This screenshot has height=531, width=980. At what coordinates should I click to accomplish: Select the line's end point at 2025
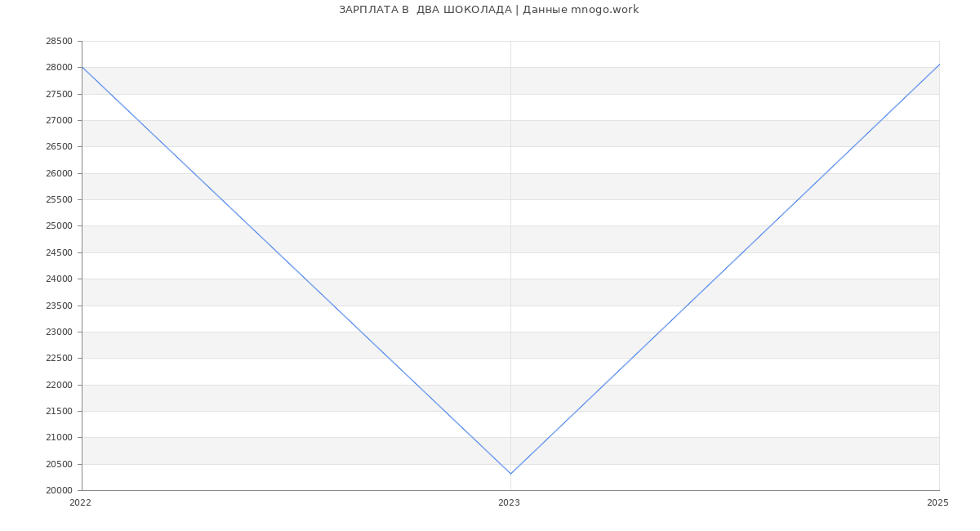pyautogui.click(x=939, y=65)
